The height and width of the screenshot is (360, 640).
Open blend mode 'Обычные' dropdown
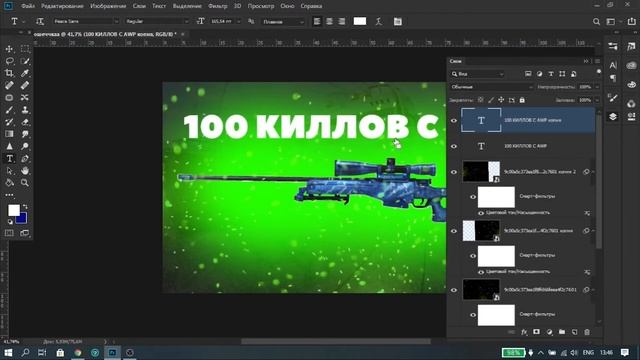point(491,87)
